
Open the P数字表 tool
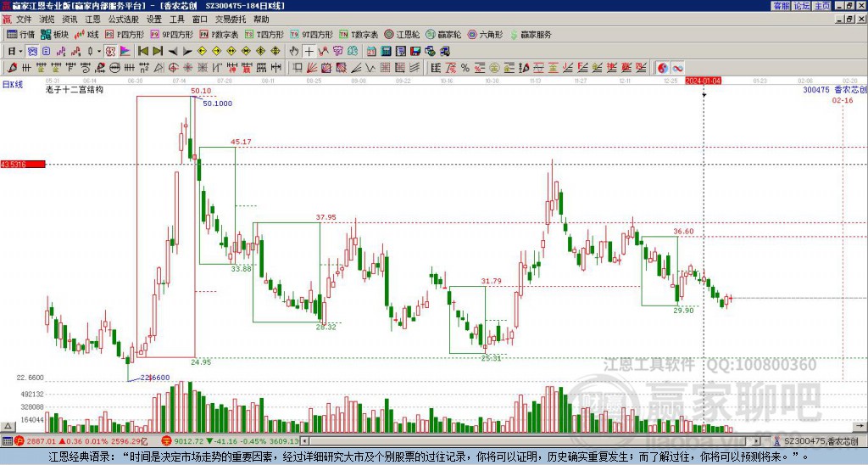coord(219,34)
